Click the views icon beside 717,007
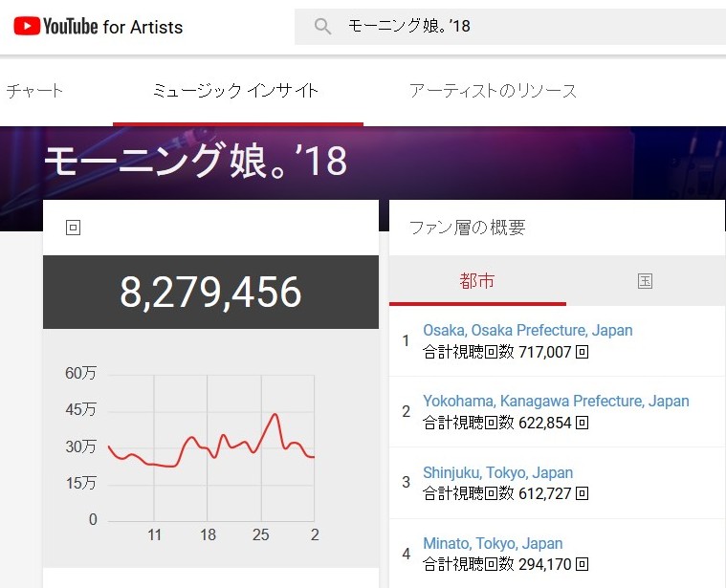The height and width of the screenshot is (588, 726). click(582, 352)
